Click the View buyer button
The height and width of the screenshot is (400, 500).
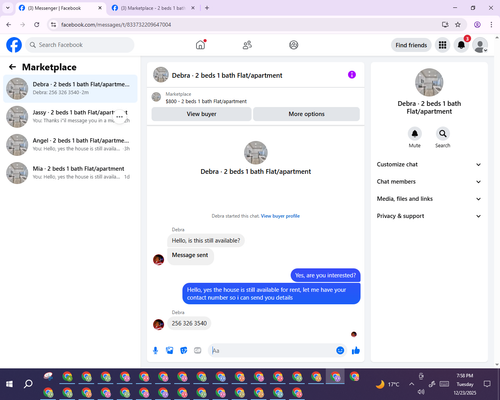pyautogui.click(x=201, y=114)
